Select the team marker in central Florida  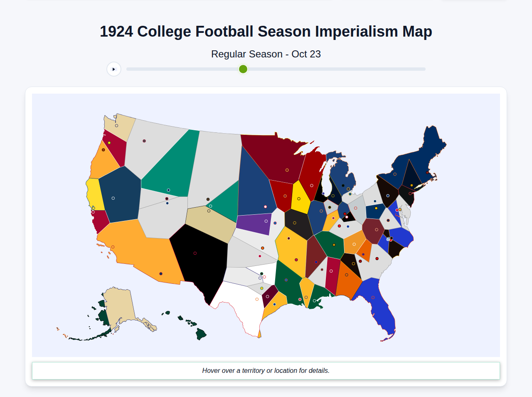click(x=373, y=298)
